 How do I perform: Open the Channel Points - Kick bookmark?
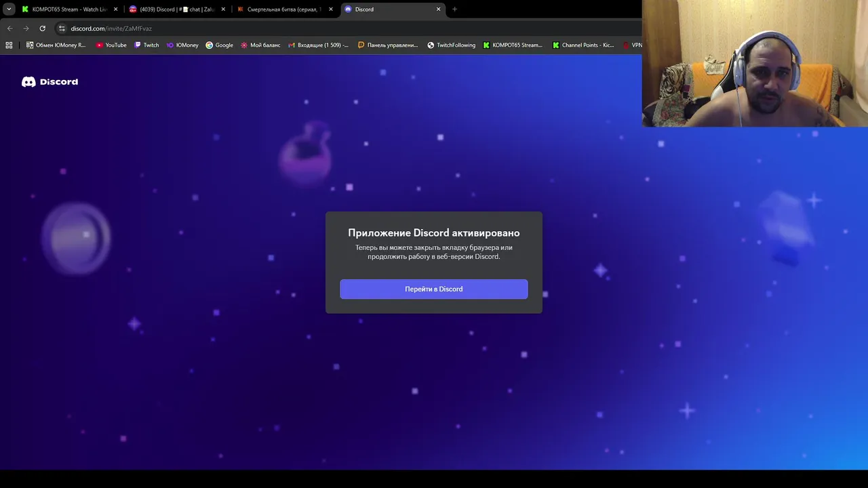[583, 45]
